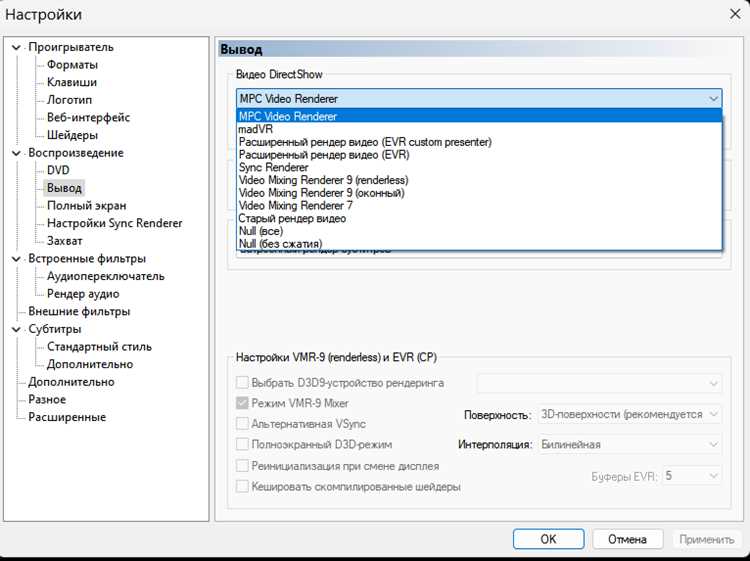Image resolution: width=750 pixels, height=561 pixels.
Task: Toggle Реинициализация при смене дисплея checkbox
Action: tap(243, 466)
